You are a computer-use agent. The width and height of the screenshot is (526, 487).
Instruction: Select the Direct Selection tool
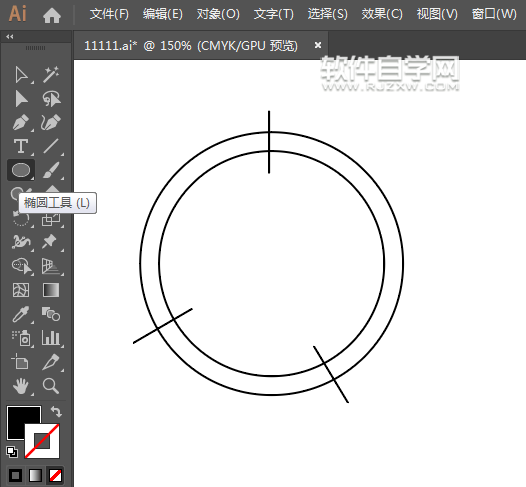[21, 99]
